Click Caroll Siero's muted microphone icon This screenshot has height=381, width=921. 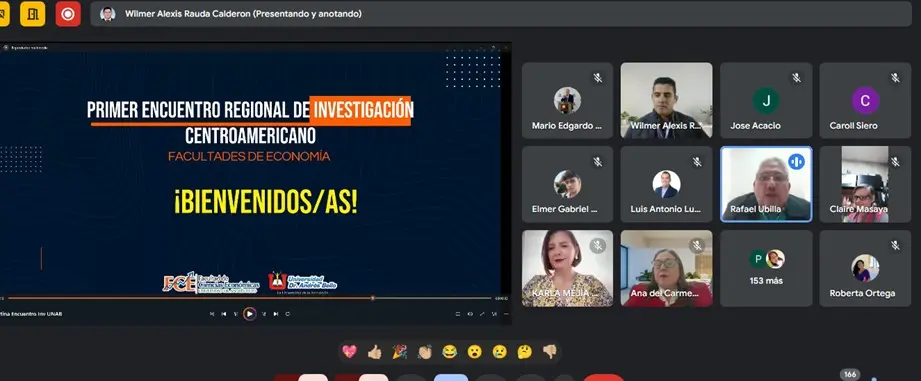coord(895,77)
